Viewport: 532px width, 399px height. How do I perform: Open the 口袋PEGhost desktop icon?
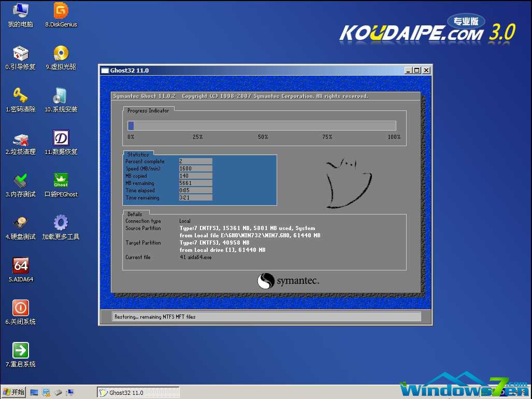(61, 181)
